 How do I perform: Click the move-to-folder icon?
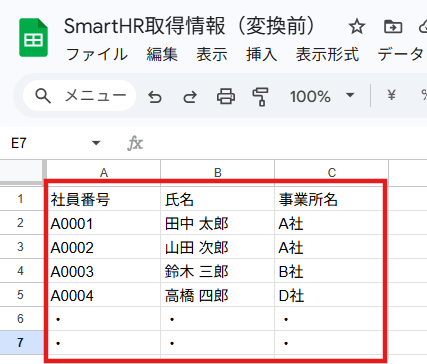(x=393, y=27)
